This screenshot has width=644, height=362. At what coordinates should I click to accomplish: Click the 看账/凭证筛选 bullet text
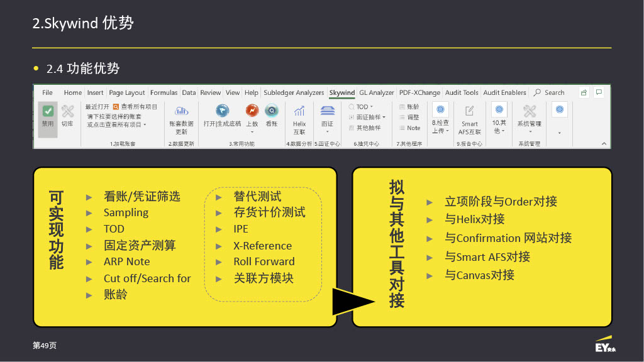142,196
